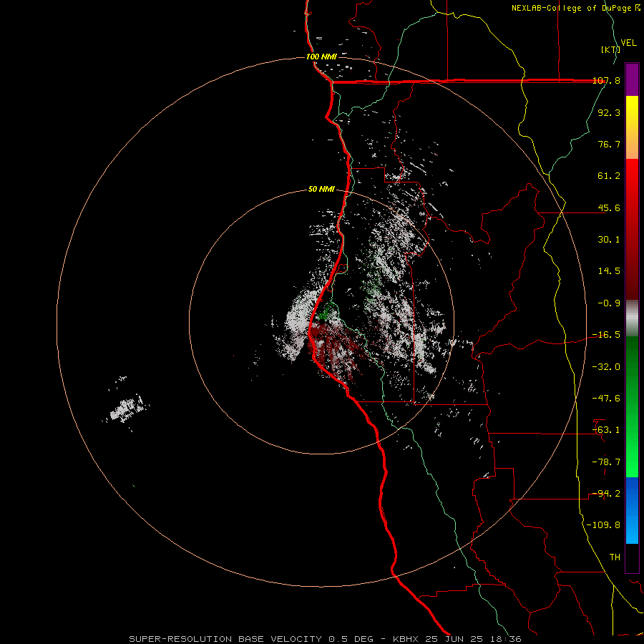The image size is (644, 644).
Task: Click the 50 NMI range ring label
Action: (321, 190)
